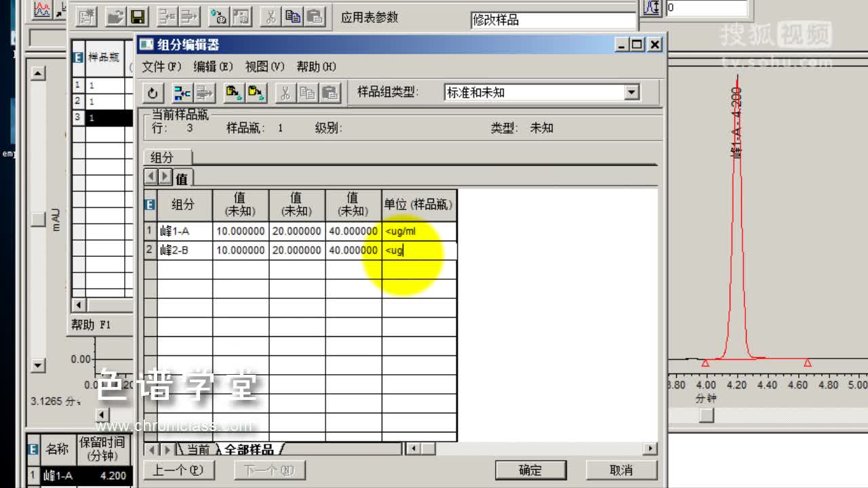
Task: Click the 取消 button
Action: coord(621,470)
